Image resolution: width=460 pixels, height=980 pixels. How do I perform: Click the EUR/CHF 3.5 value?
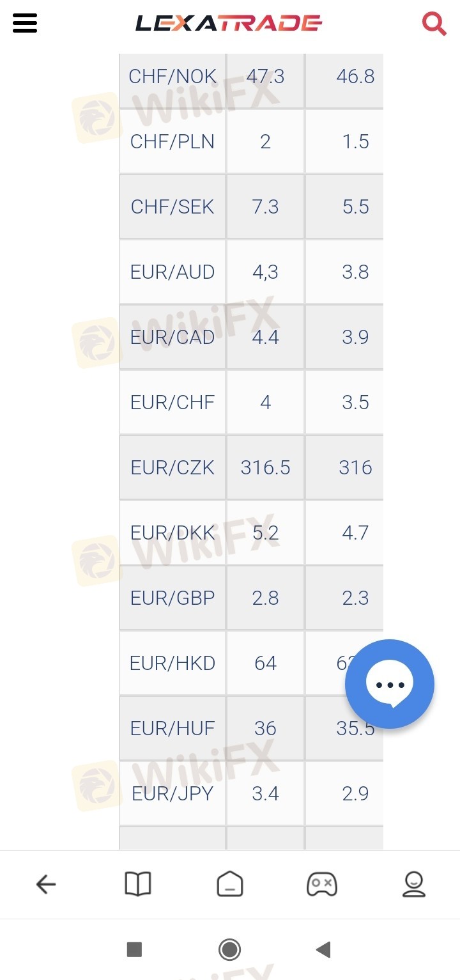click(x=355, y=403)
